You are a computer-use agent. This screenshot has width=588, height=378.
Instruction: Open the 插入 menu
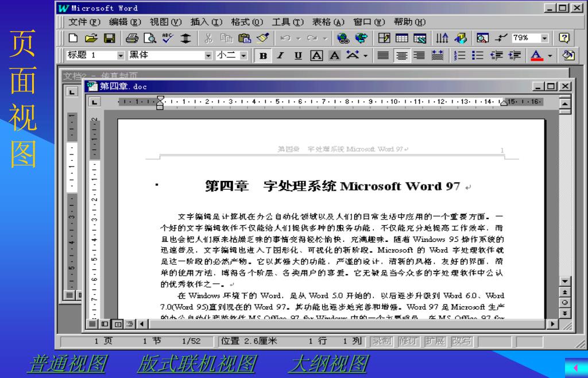(206, 22)
